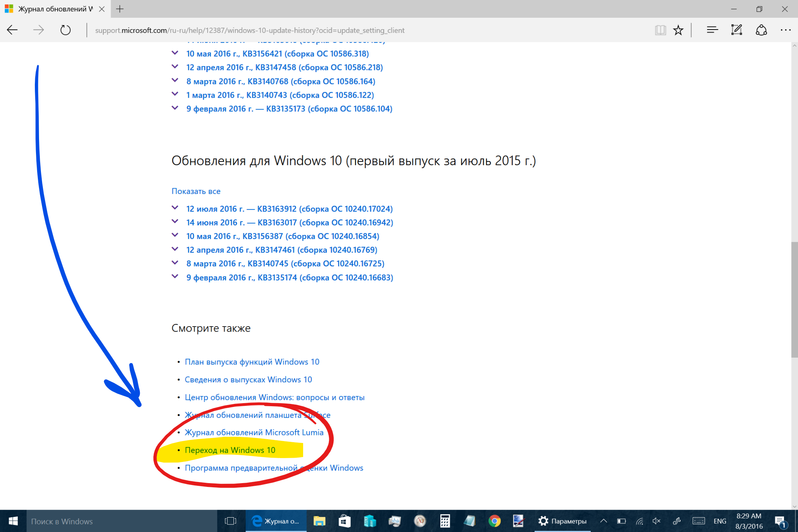Click the Edge reading view icon
This screenshot has width=798, height=532.
(x=660, y=30)
